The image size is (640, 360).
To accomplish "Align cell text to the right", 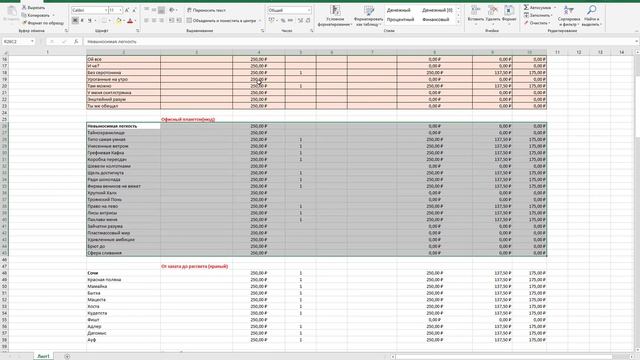I will click(162, 20).
